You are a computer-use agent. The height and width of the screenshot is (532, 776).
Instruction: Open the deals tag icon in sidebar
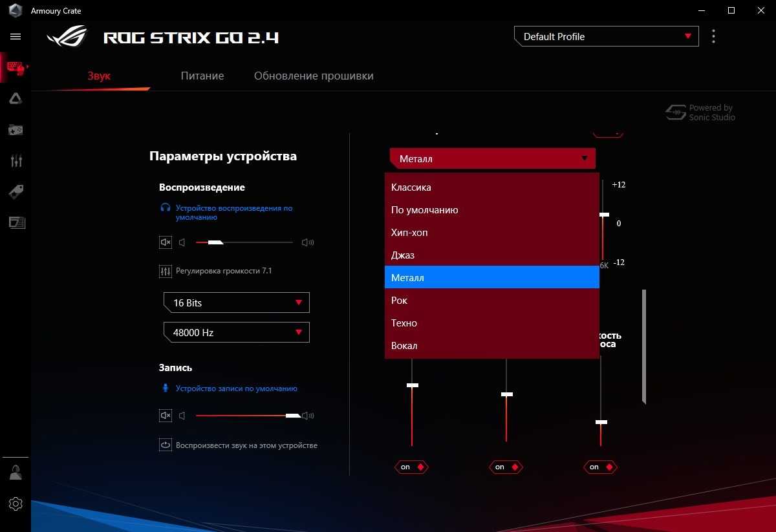(x=16, y=191)
